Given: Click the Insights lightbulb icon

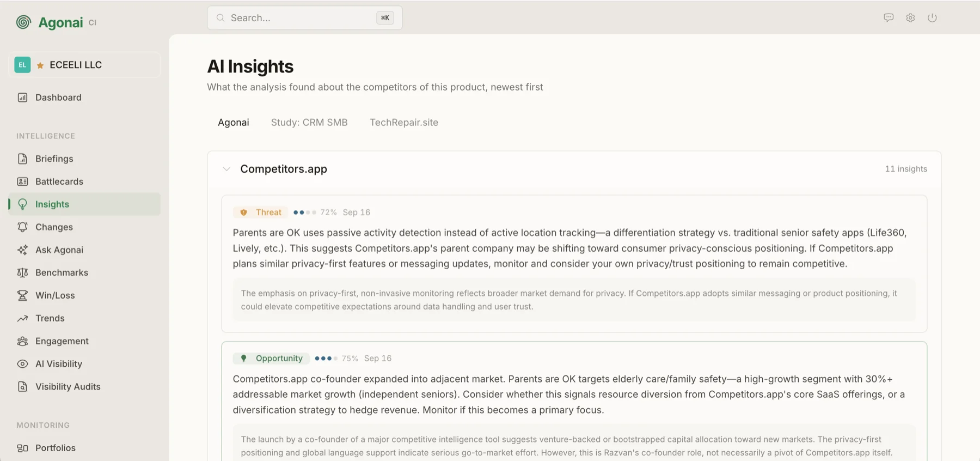Looking at the screenshot, I should click(22, 204).
